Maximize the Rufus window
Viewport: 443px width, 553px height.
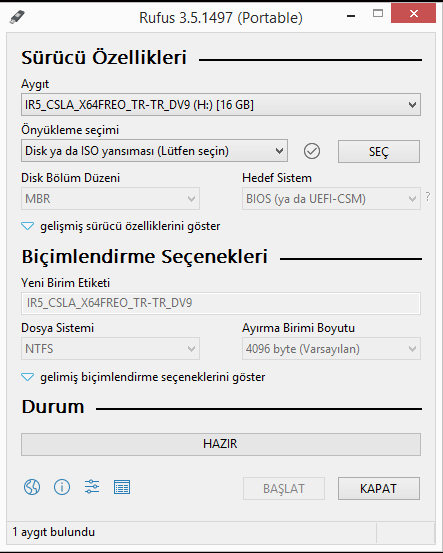378,14
